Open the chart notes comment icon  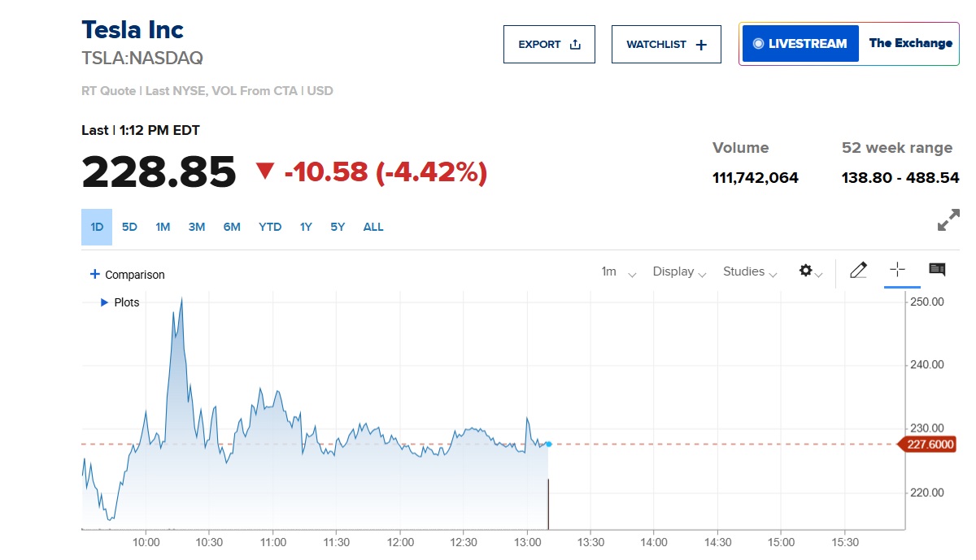coord(937,270)
